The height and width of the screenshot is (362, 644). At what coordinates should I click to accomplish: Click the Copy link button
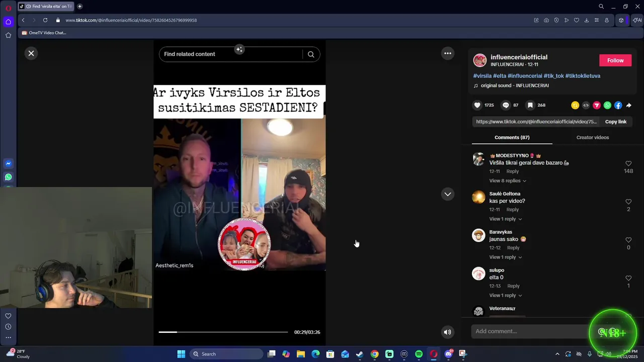click(x=616, y=122)
